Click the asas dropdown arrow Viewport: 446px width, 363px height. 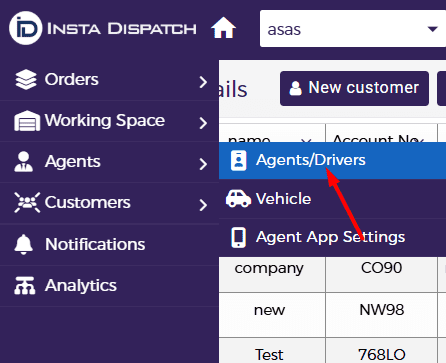pyautogui.click(x=432, y=29)
